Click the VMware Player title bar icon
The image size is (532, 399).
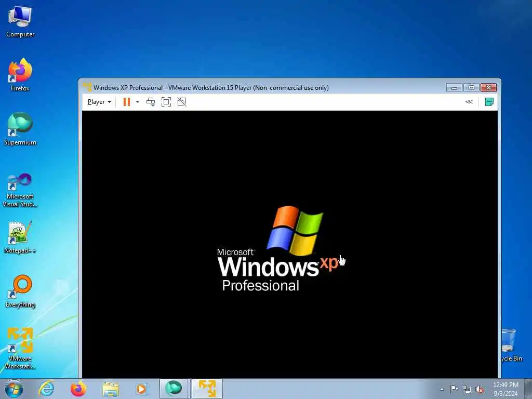pos(87,87)
